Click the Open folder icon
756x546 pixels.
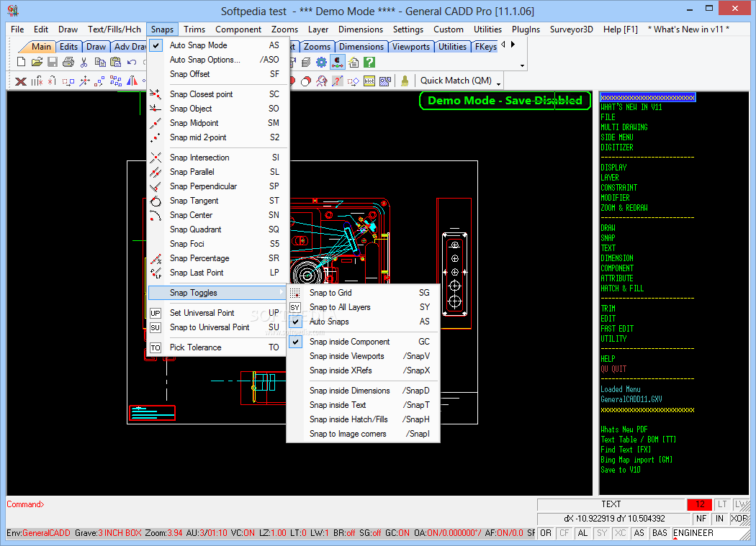(x=37, y=62)
